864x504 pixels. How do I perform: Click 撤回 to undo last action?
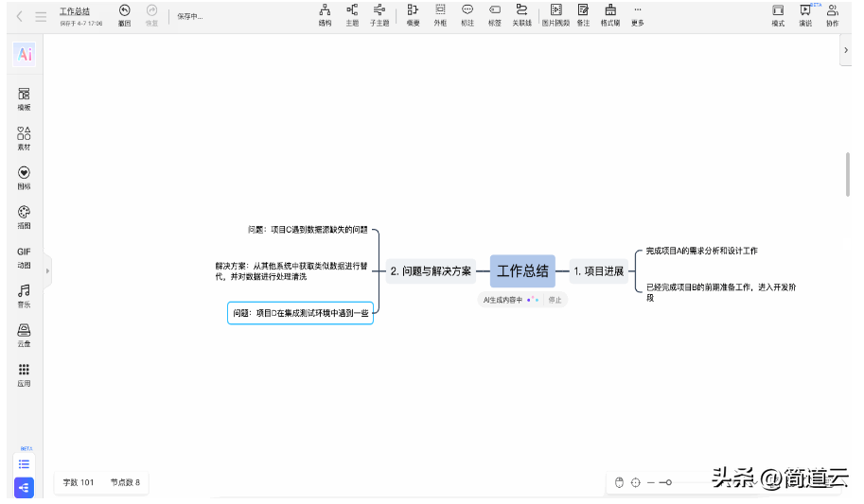125,14
